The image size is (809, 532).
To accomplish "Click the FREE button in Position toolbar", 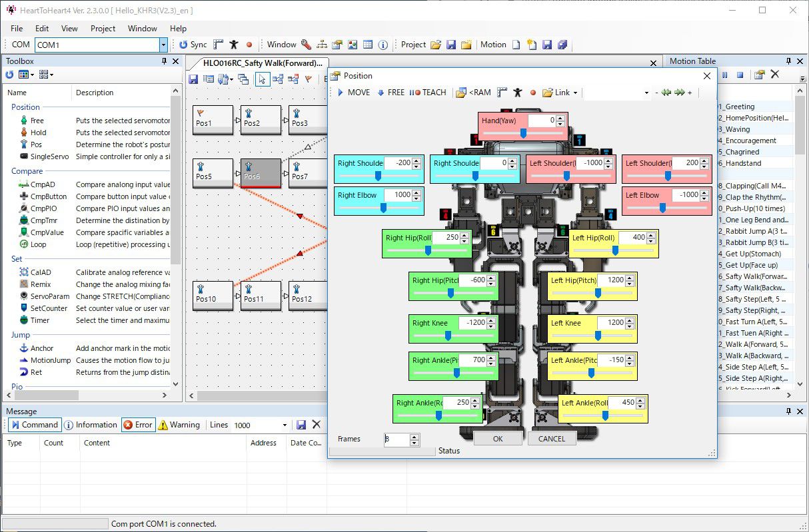I will pyautogui.click(x=391, y=93).
